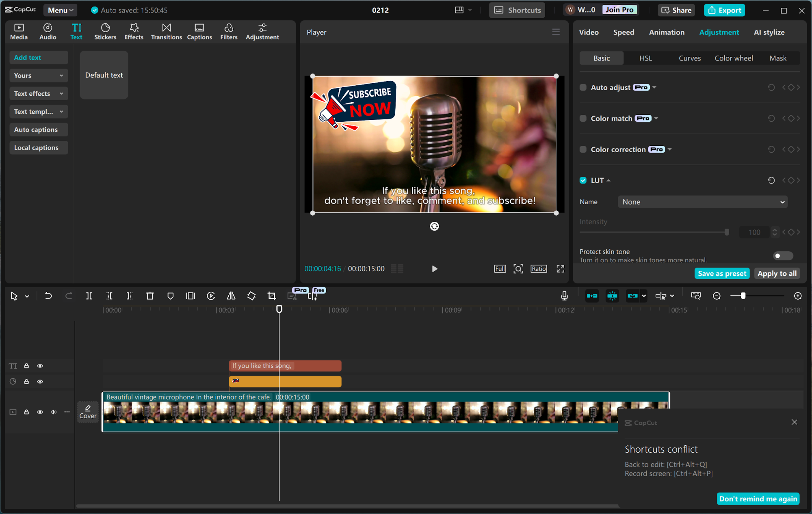The height and width of the screenshot is (514, 812).
Task: Open the Adjustment panel in top toolbar
Action: 262,31
